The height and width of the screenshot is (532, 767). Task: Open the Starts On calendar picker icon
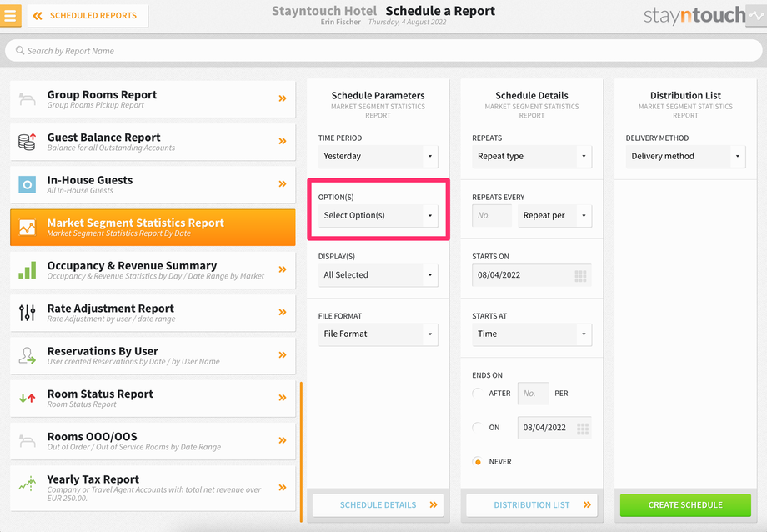[580, 276]
